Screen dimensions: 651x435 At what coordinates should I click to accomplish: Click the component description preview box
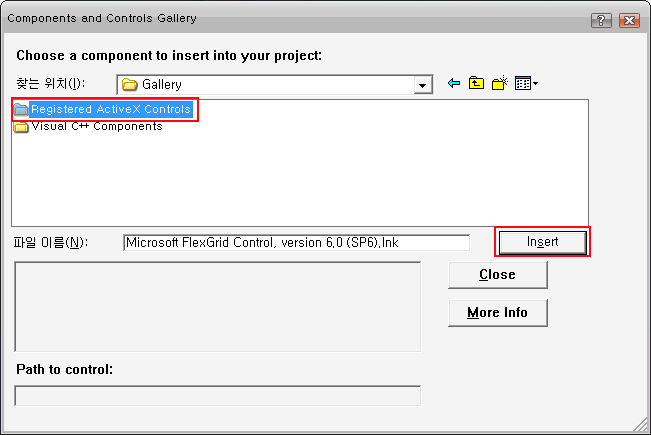tap(218, 307)
